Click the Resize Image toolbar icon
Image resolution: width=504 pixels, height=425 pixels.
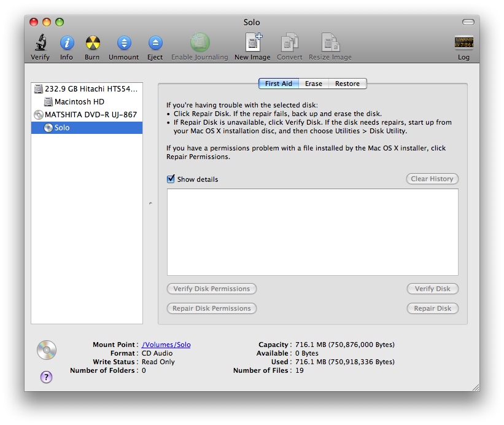click(x=330, y=44)
